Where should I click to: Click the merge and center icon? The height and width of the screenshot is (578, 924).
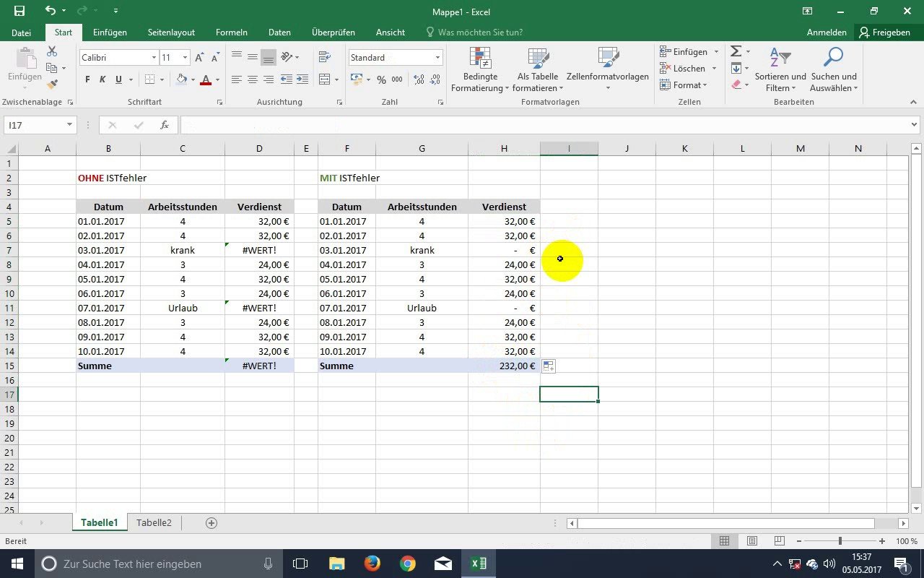324,79
